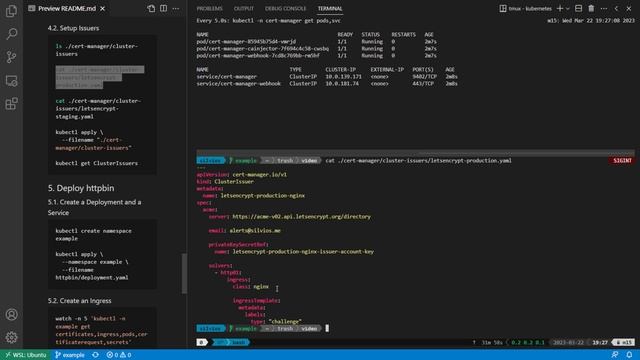This screenshot has height=360, width=640.
Task: Open the terminal panel More Actions menu
Action: pyautogui.click(x=604, y=9)
